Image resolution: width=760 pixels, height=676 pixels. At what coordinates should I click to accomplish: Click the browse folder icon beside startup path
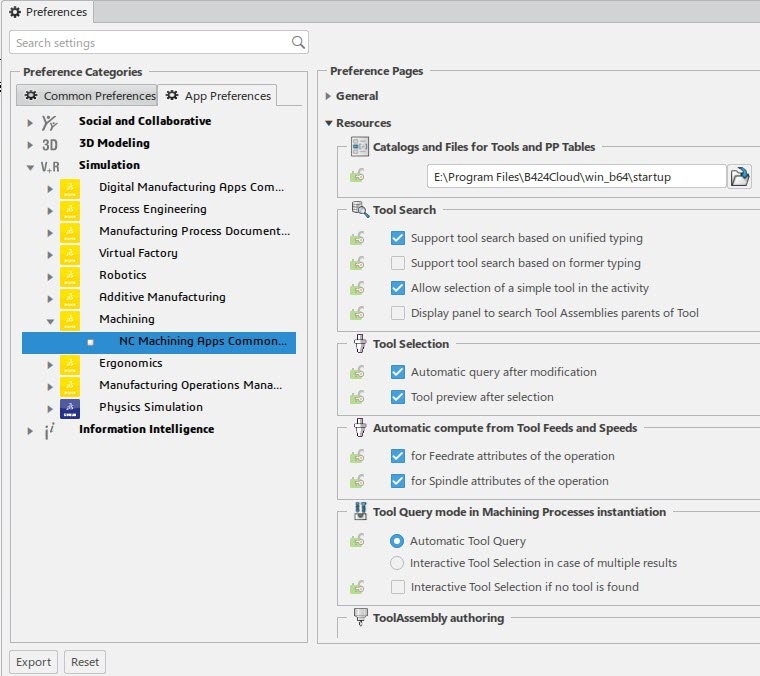(x=740, y=177)
